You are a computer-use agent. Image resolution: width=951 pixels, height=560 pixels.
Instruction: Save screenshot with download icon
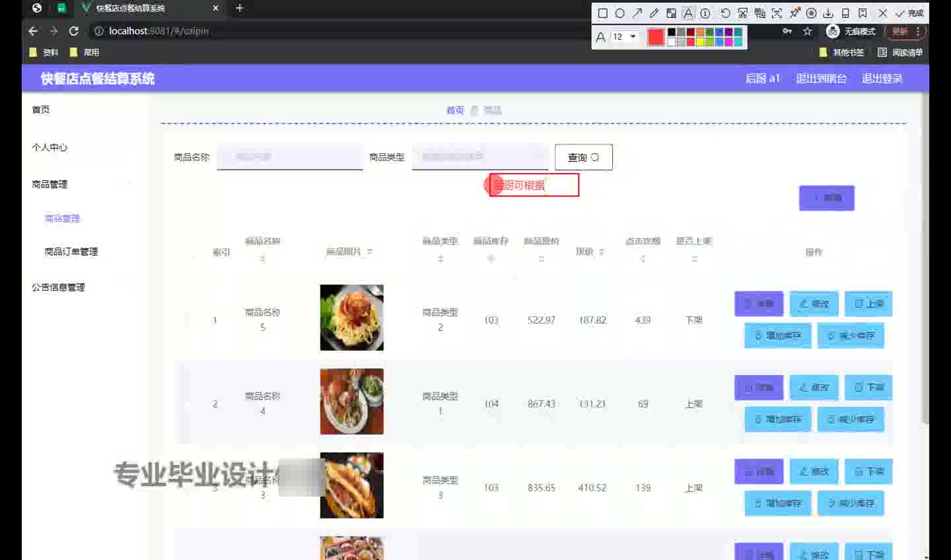click(x=828, y=13)
